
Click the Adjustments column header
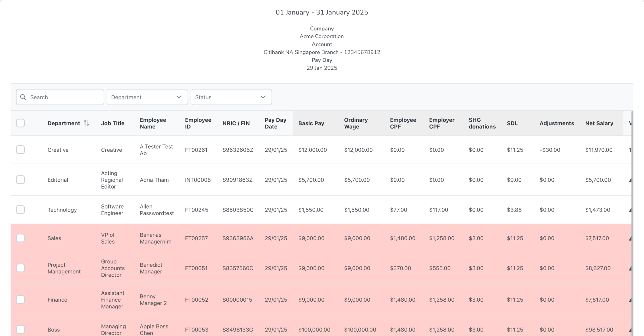coord(556,123)
